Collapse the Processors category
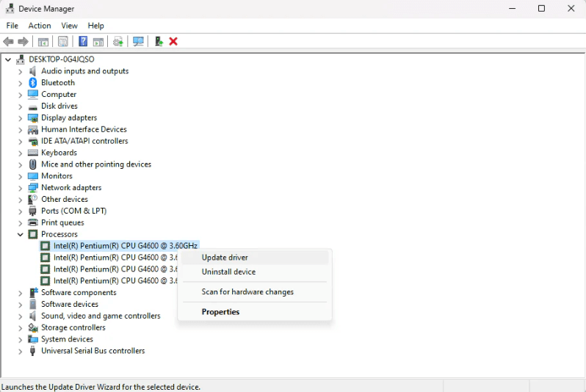Screen dimensions: 586x392 click(20, 234)
